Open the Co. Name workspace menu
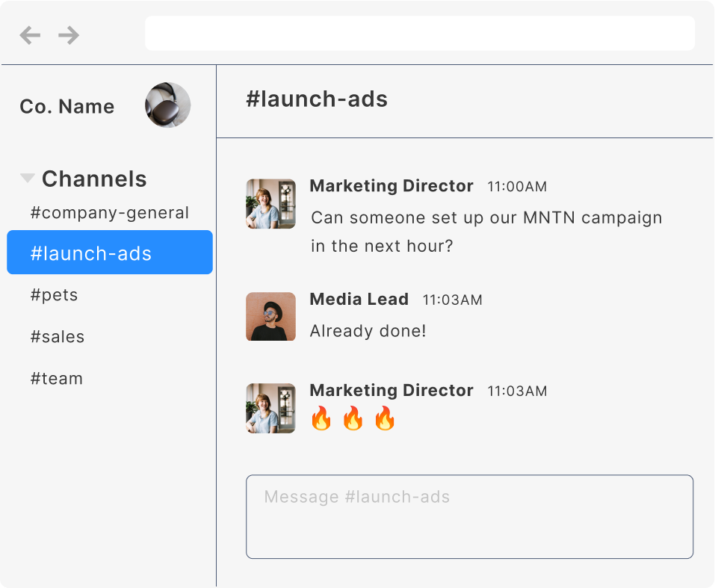715x588 pixels. coord(67,107)
